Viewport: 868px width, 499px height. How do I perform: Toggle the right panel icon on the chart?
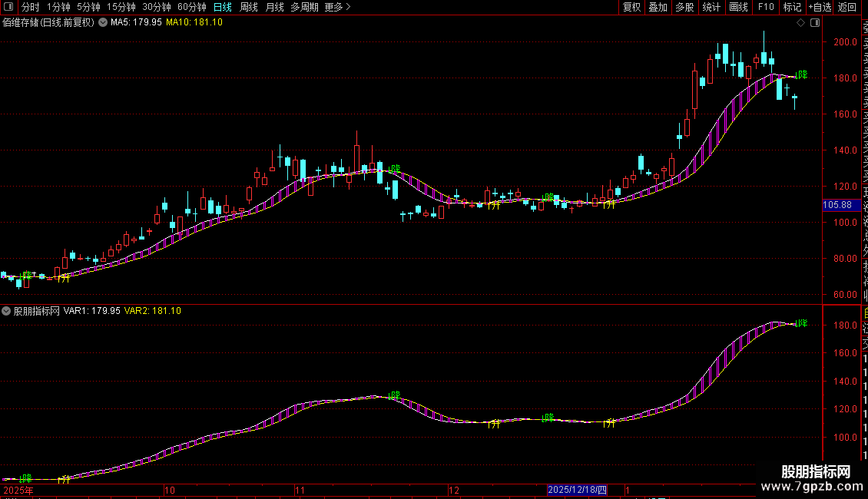815,23
